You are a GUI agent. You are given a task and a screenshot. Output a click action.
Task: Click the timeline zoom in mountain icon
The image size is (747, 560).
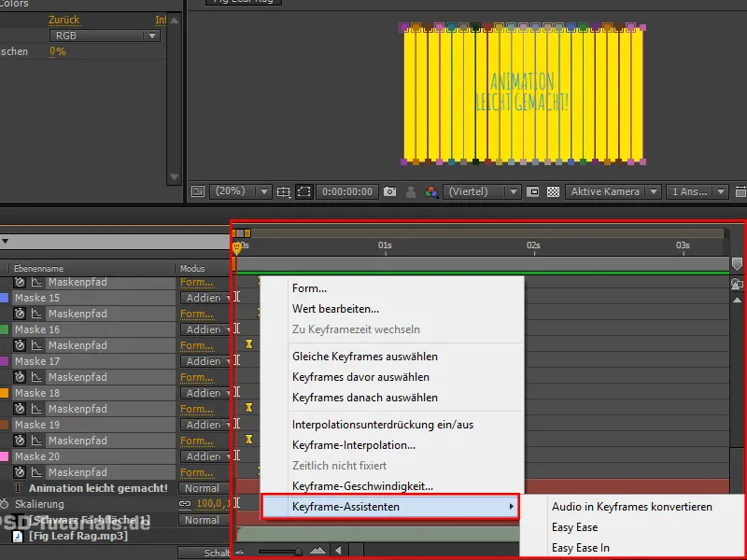[x=317, y=551]
